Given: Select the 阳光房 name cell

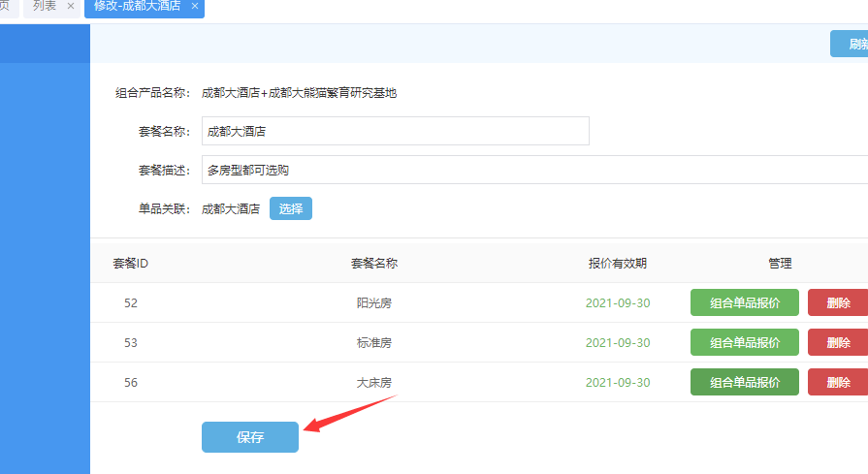Looking at the screenshot, I should click(374, 303).
